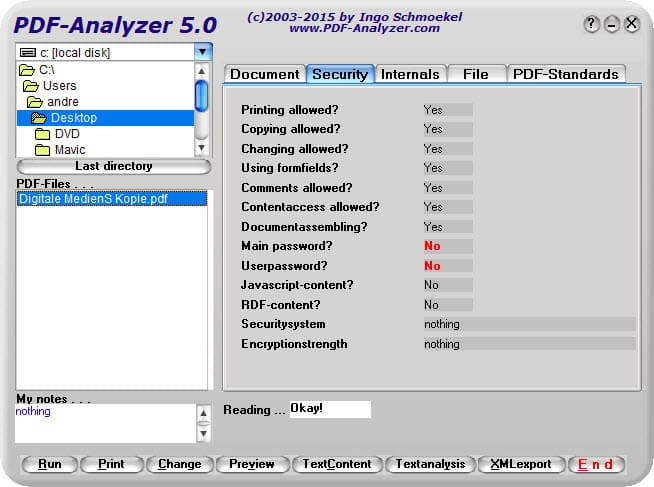
Task: Select the Desktop folder
Action: (106, 118)
